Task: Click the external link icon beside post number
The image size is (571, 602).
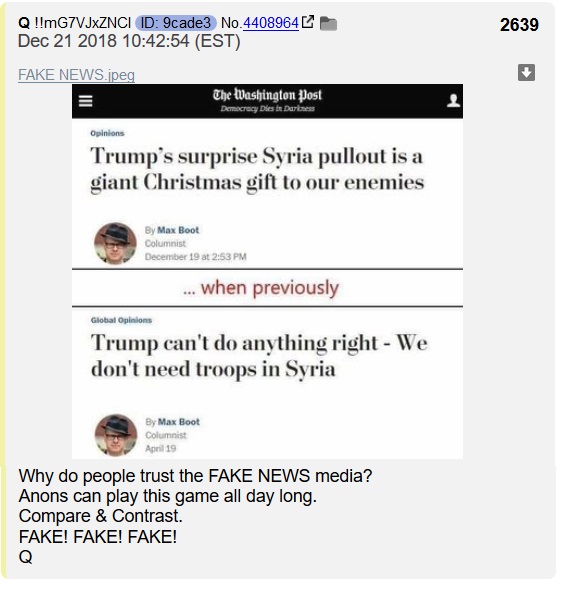Action: coord(308,22)
